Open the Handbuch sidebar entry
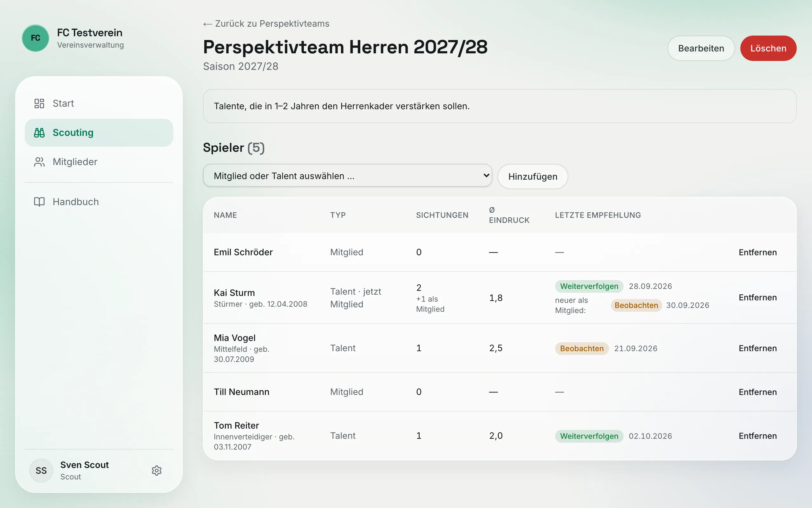812x508 pixels. click(99, 202)
